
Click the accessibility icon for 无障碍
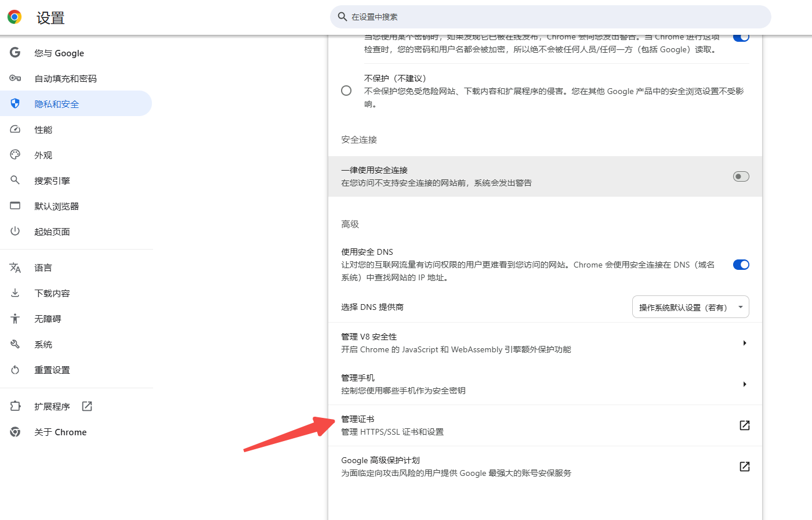pos(15,319)
